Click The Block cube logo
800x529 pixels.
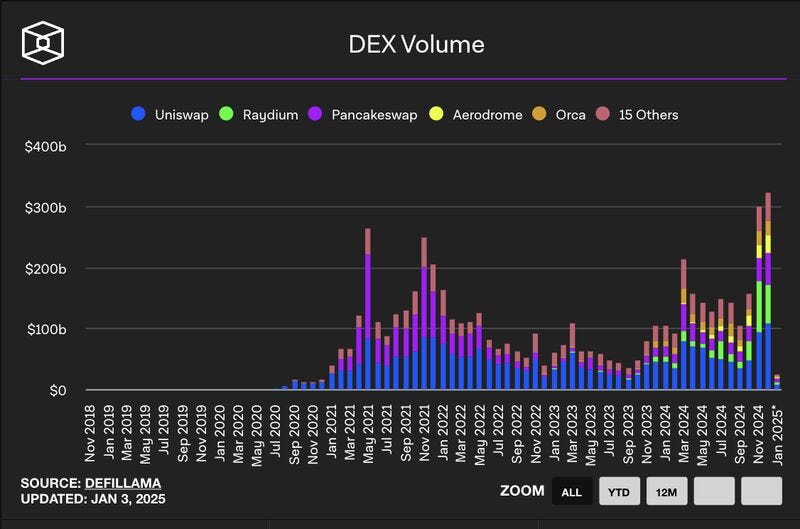(x=43, y=43)
